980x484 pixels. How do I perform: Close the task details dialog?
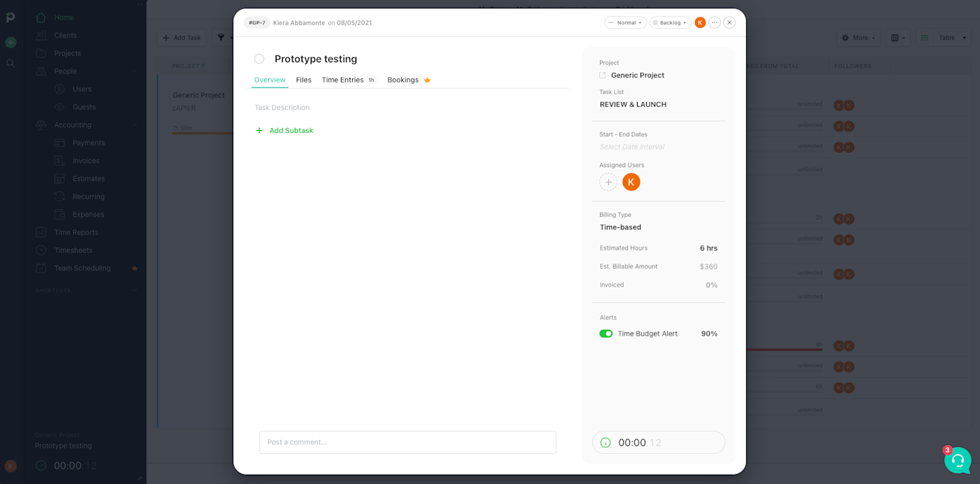[729, 22]
